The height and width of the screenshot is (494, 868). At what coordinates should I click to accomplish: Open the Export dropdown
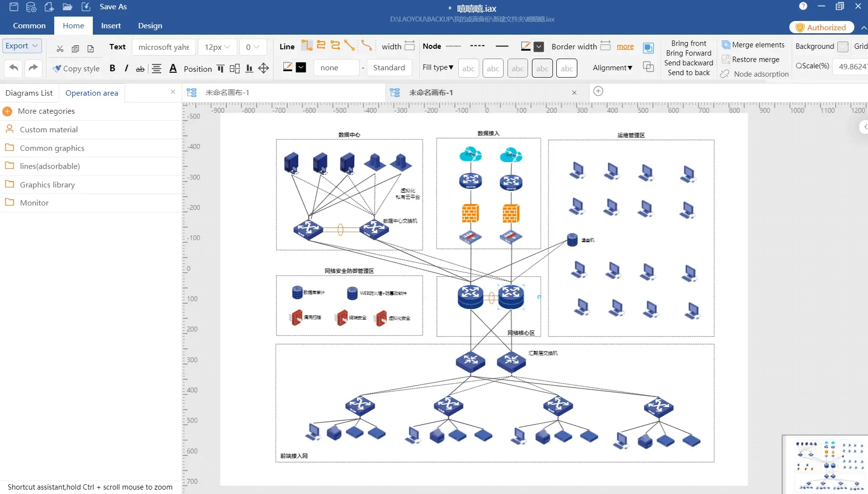point(22,46)
